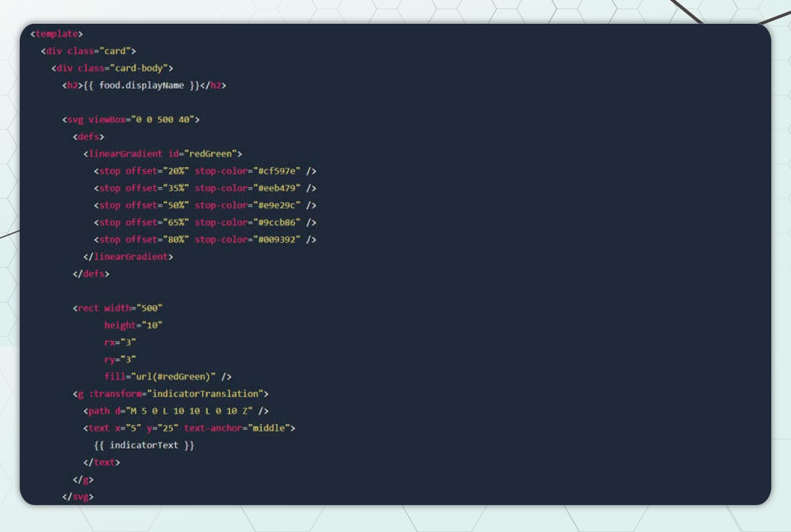791x532 pixels.
Task: Click the opening defs tag
Action: (x=88, y=137)
